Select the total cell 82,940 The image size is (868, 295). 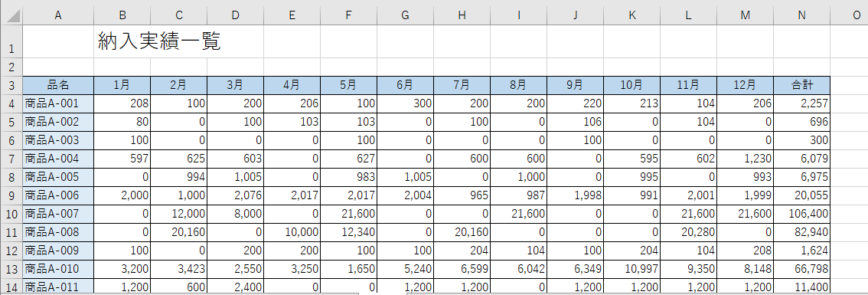click(x=801, y=232)
